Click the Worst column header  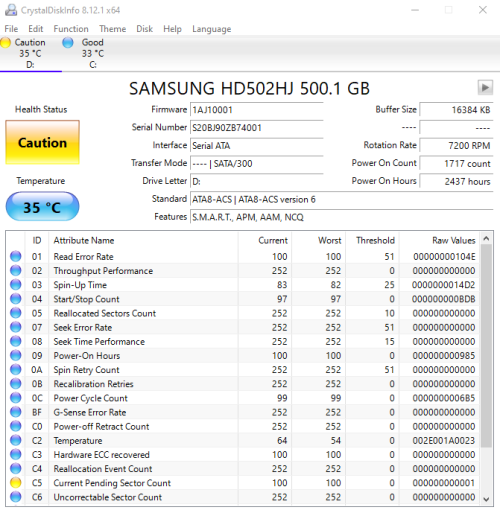click(x=319, y=240)
